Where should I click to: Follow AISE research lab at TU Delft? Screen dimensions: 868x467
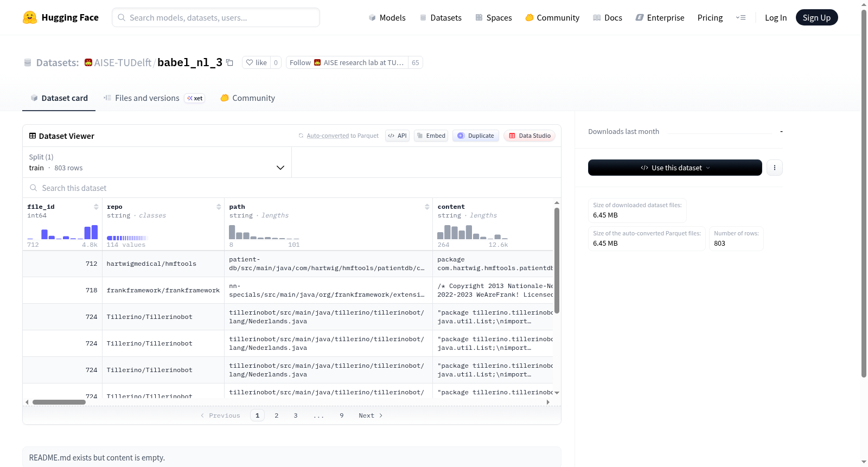[347, 62]
